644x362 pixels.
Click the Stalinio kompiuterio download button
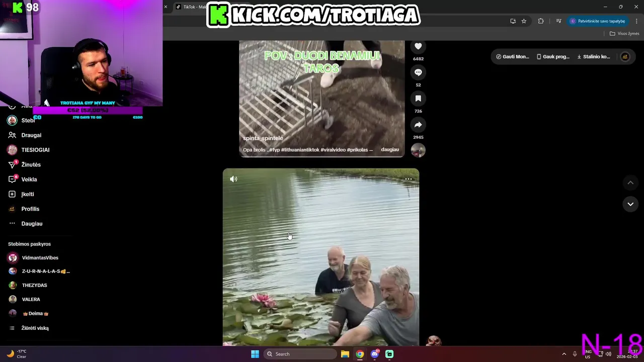tap(594, 57)
